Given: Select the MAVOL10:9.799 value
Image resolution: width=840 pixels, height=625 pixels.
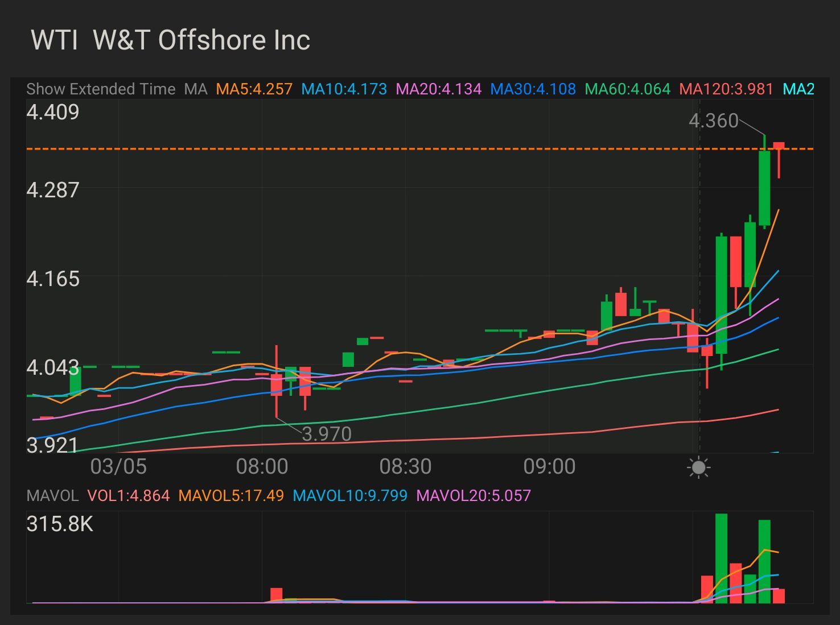Looking at the screenshot, I should 350,495.
